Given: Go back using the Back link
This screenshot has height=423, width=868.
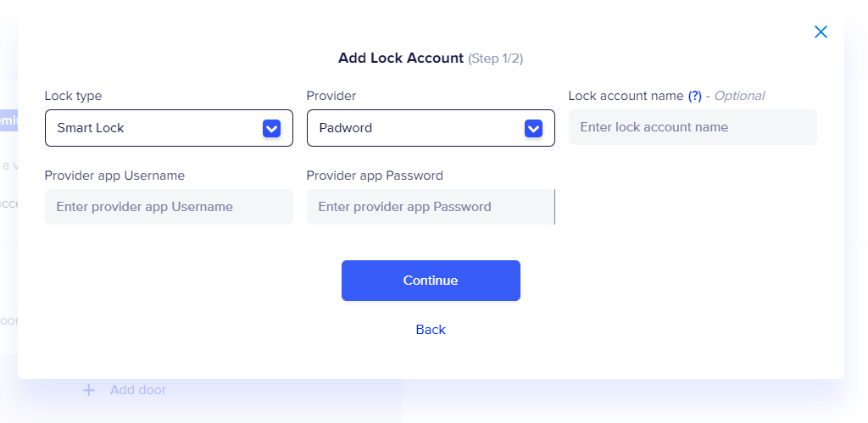Looking at the screenshot, I should (x=431, y=330).
